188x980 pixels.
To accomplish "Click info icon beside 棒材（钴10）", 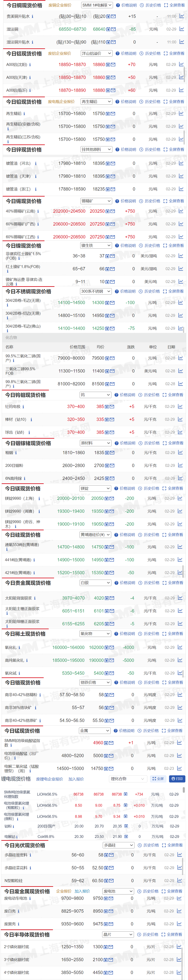I will 31,420.
